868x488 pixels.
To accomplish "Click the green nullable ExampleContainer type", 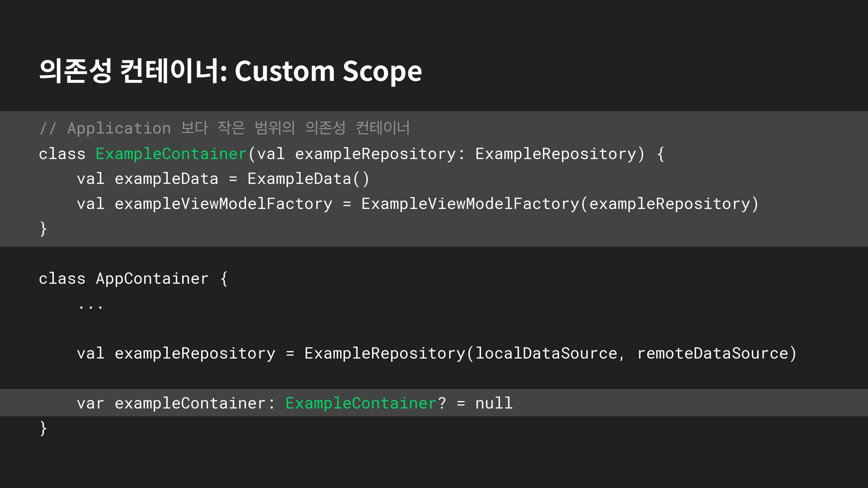I will click(361, 403).
